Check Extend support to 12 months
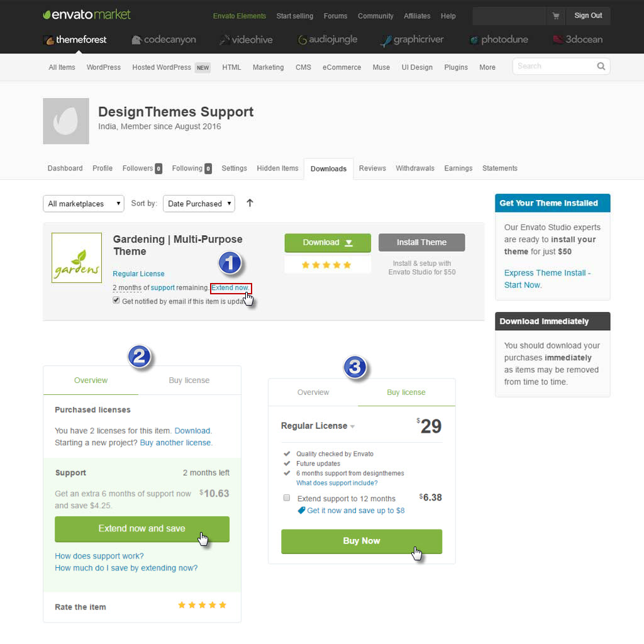The width and height of the screenshot is (644, 644). pyautogui.click(x=287, y=498)
